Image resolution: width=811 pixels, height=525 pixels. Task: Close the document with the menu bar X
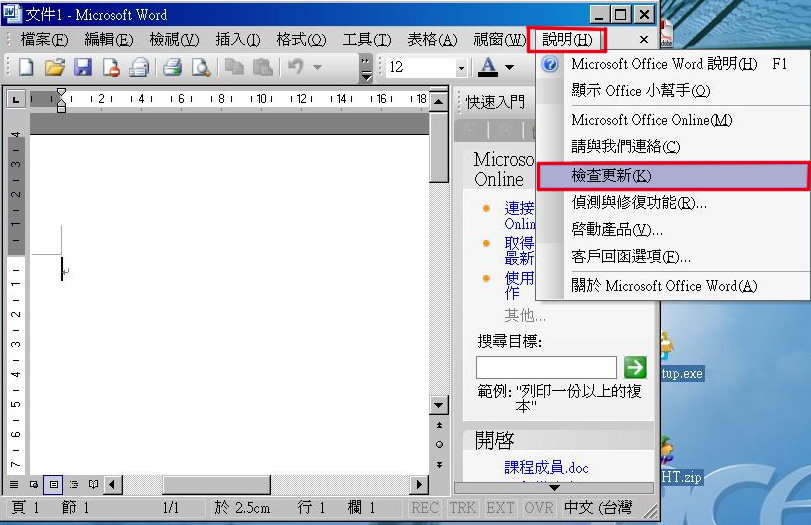(x=643, y=40)
